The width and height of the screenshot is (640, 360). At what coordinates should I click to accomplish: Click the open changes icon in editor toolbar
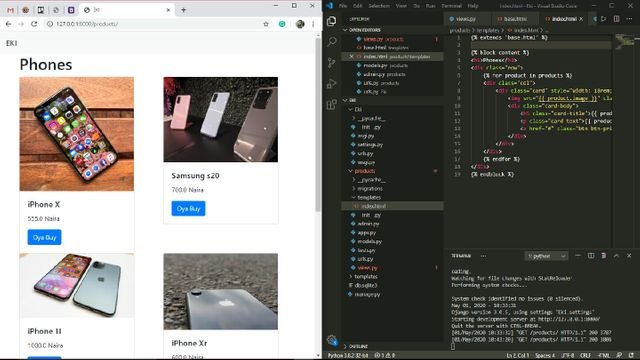pos(604,19)
